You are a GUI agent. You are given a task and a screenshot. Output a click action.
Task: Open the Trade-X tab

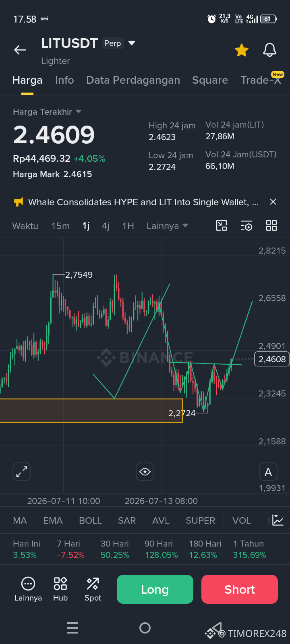[261, 80]
